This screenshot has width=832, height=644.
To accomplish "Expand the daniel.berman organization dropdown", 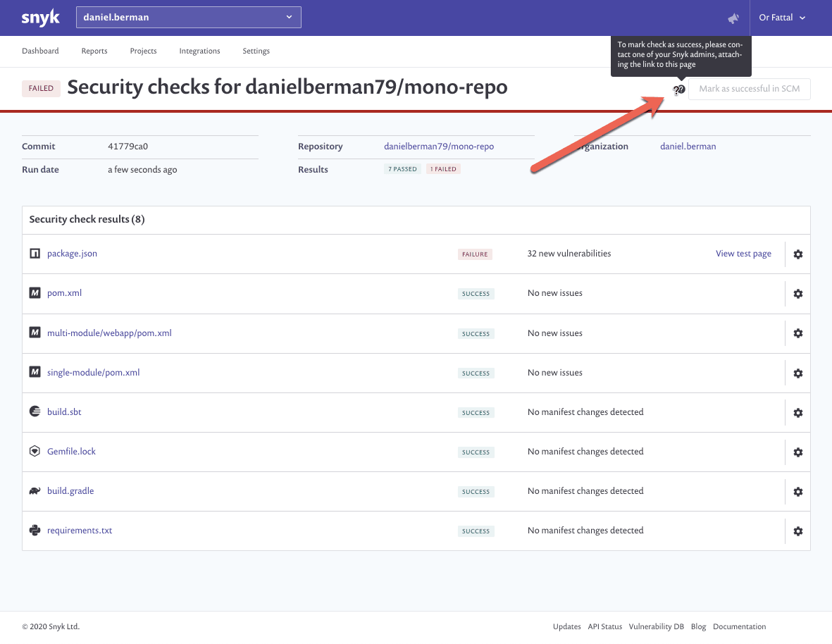I will tap(188, 17).
